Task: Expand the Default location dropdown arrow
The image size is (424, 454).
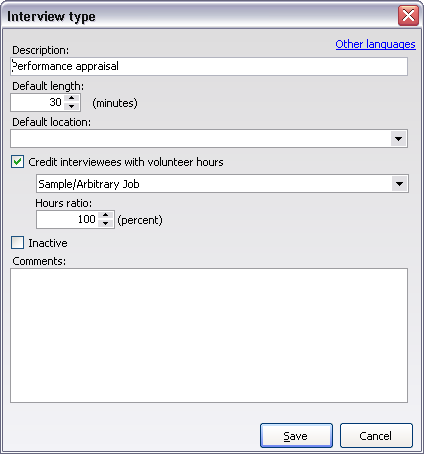Action: pos(398,139)
